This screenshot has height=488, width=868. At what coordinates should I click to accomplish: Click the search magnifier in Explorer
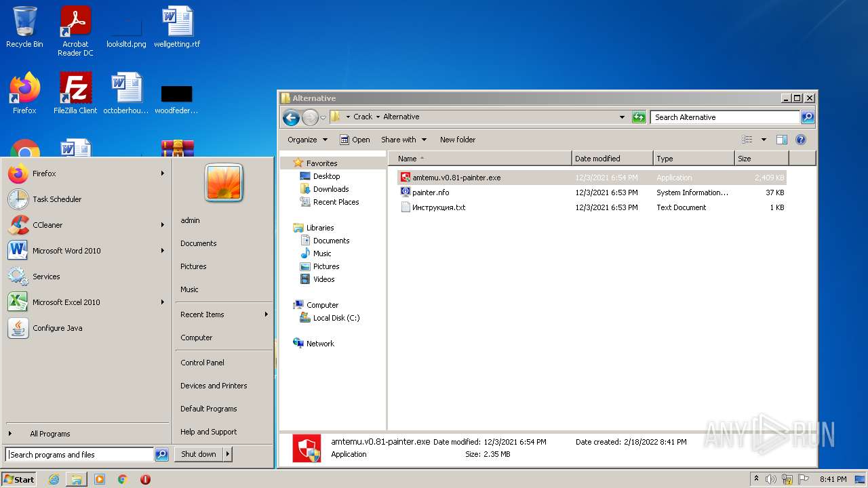pos(807,117)
